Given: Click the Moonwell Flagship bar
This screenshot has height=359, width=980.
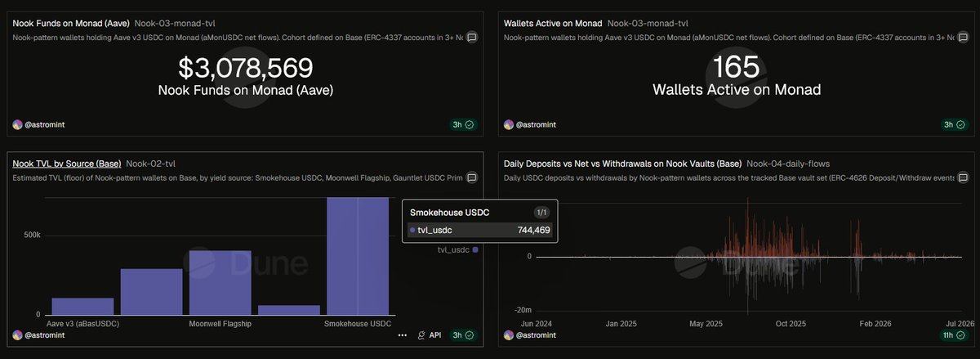Looking at the screenshot, I should point(220,283).
